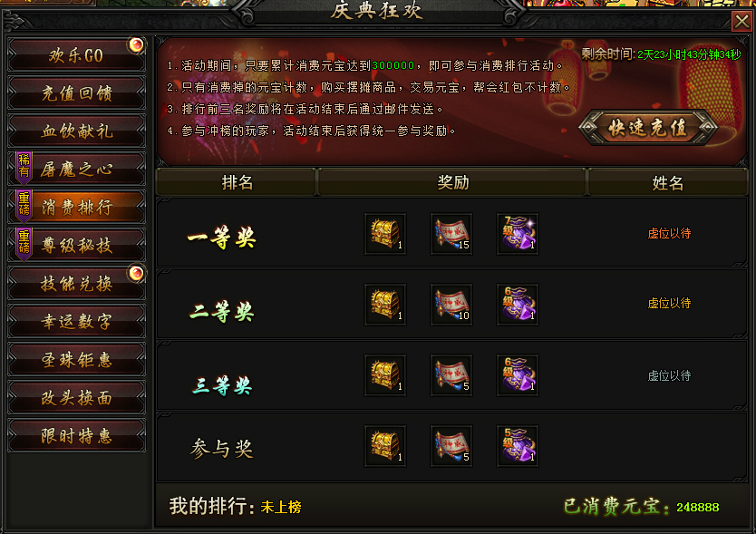Switch to the 充值回馈 tab
Viewport: 756px width, 534px height.
coord(76,93)
